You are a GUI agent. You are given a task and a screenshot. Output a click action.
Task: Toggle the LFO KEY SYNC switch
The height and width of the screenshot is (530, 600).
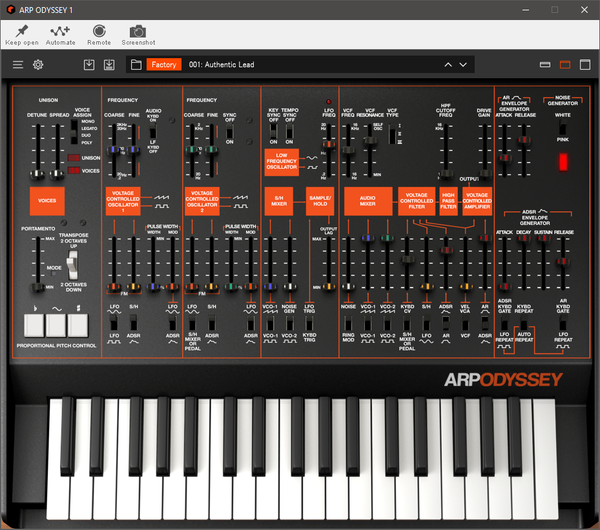[x=273, y=131]
